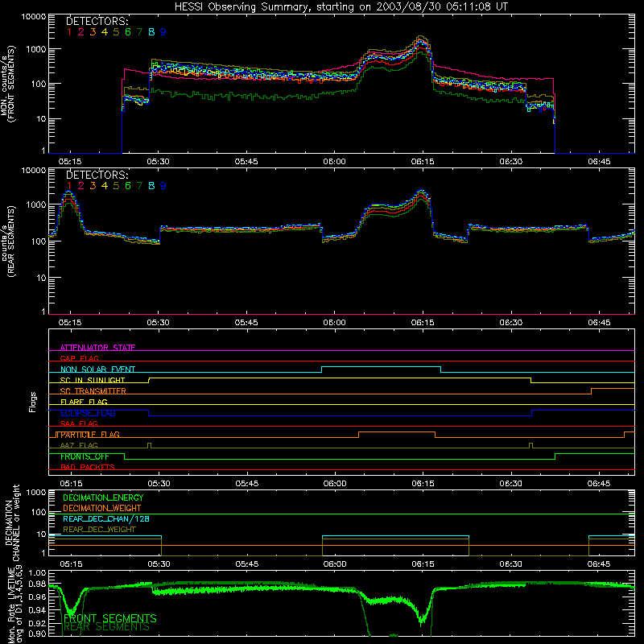Viewport: 644px width, 644px height.
Task: Click the ECLIPSE_FLAG label
Action: point(88,413)
